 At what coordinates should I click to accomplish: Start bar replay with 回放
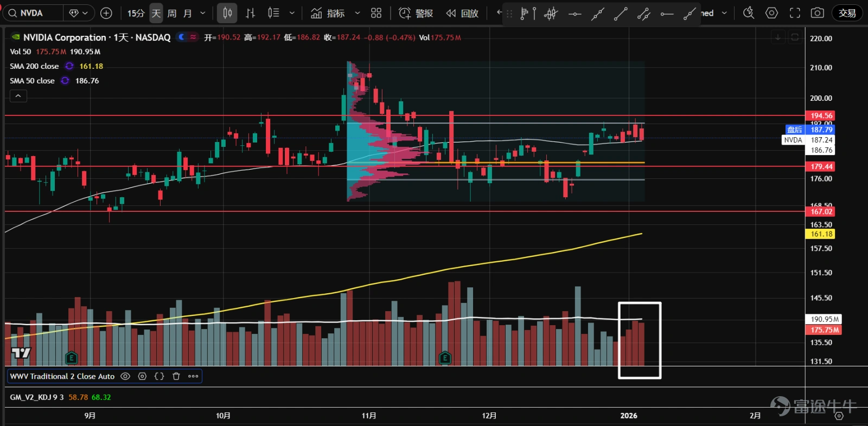[x=462, y=13]
